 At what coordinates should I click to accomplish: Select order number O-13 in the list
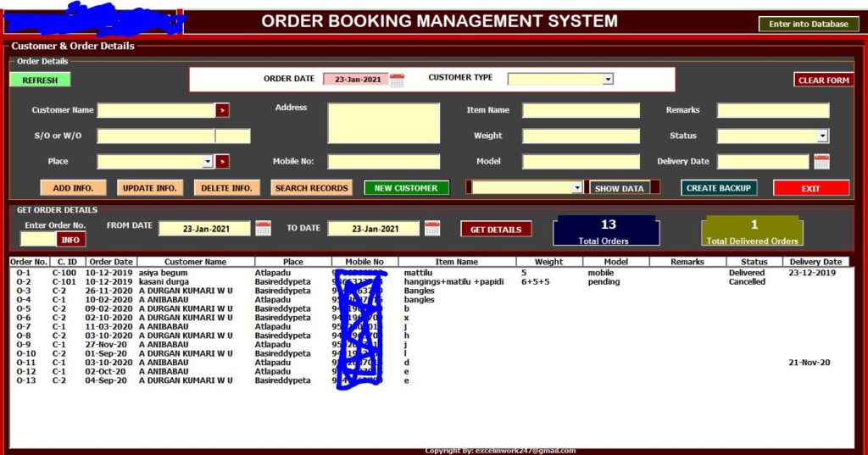(26, 380)
